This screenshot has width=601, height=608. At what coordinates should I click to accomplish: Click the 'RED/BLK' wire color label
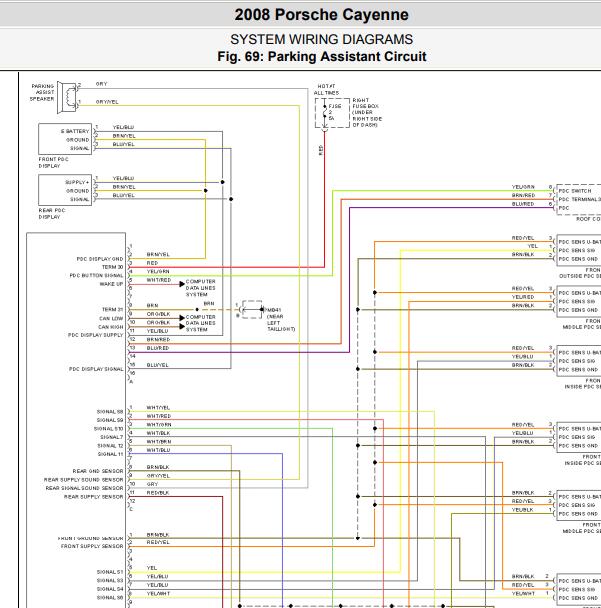pyautogui.click(x=158, y=493)
